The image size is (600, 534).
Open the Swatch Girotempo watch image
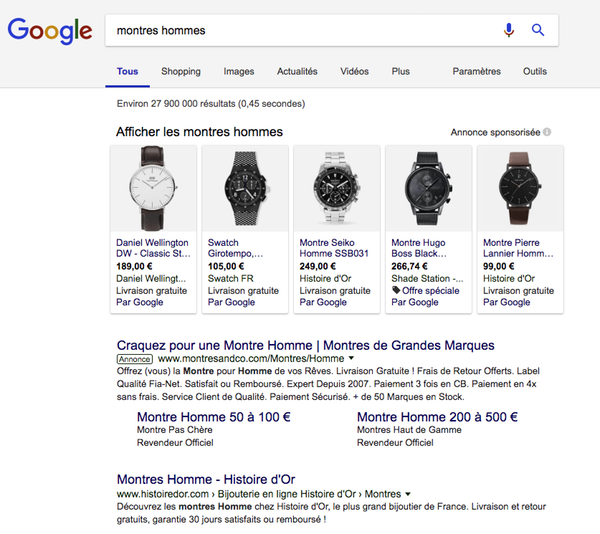(x=245, y=189)
